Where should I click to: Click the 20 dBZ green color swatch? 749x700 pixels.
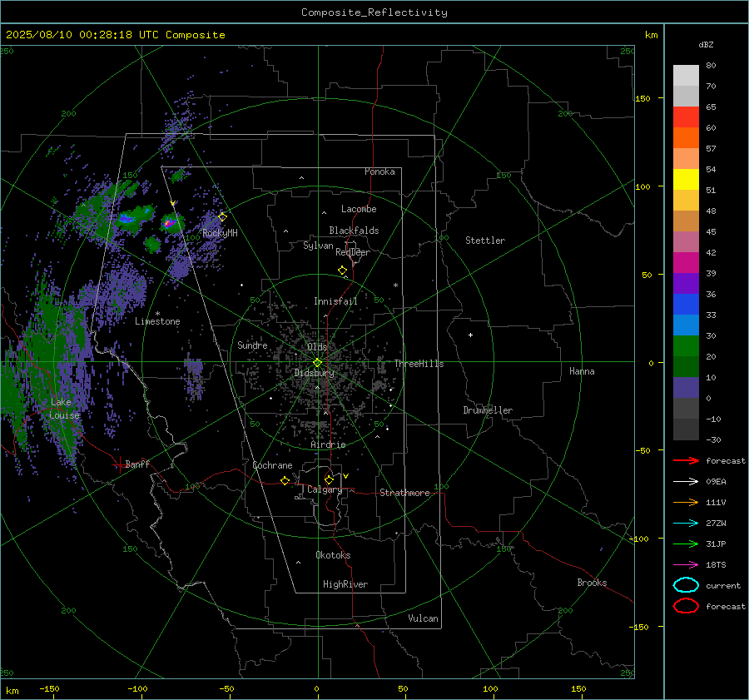coord(686,346)
